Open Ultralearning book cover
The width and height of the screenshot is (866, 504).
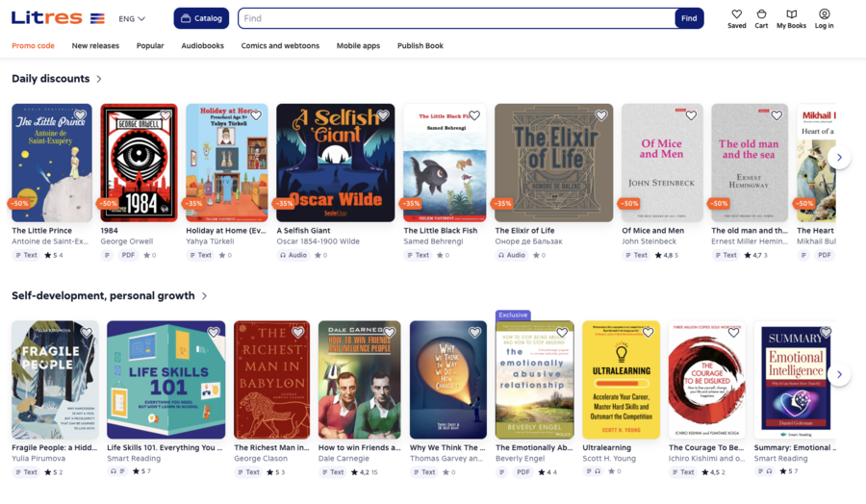point(622,380)
